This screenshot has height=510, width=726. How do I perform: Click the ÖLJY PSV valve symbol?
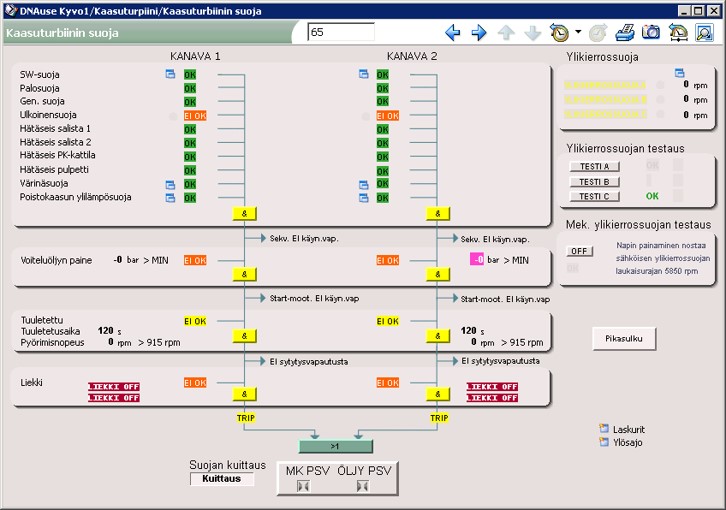(x=363, y=486)
